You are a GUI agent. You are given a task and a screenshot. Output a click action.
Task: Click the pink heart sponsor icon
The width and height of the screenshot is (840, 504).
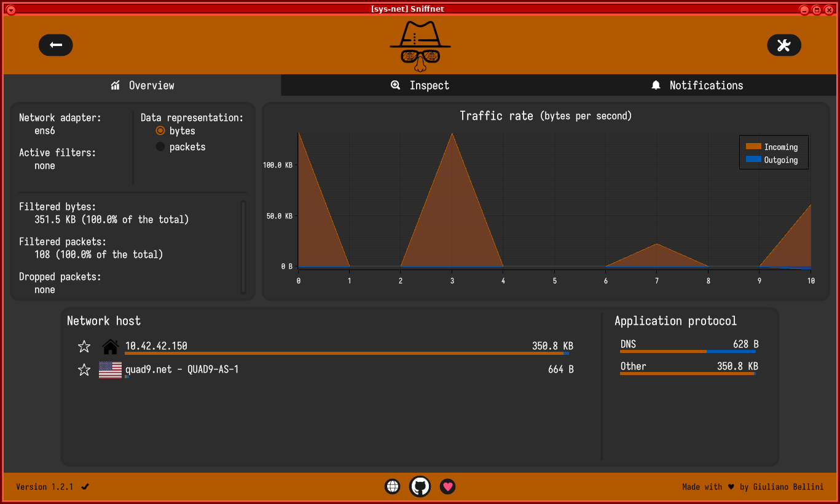(448, 487)
